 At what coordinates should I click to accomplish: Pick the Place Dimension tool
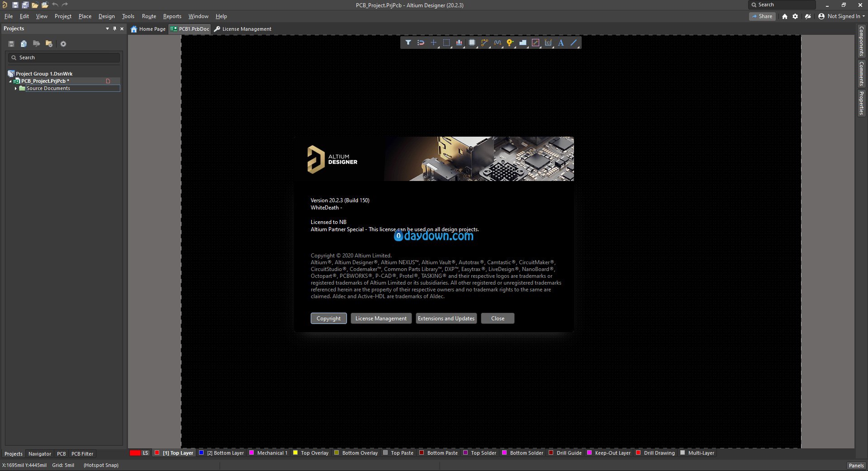(x=548, y=43)
